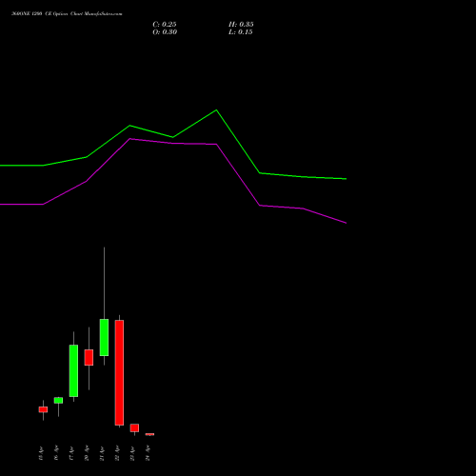The width and height of the screenshot is (476, 476).
Task: Click the tiny red candle for 24 Apr
Action: tap(149, 434)
